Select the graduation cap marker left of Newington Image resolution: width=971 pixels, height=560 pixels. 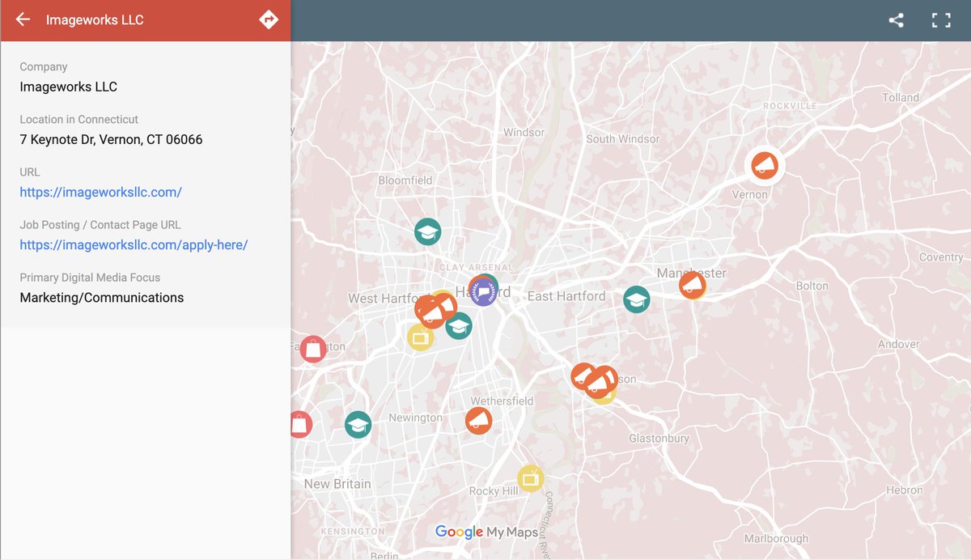pyautogui.click(x=358, y=425)
